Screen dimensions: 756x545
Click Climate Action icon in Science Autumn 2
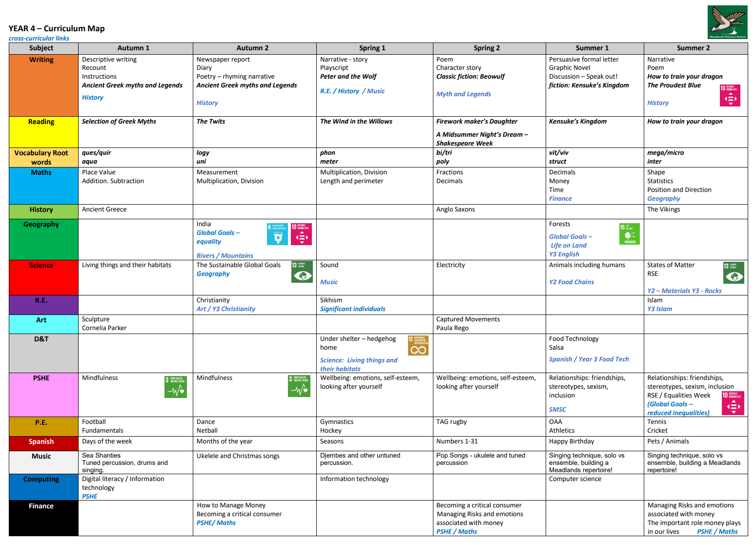tap(302, 272)
